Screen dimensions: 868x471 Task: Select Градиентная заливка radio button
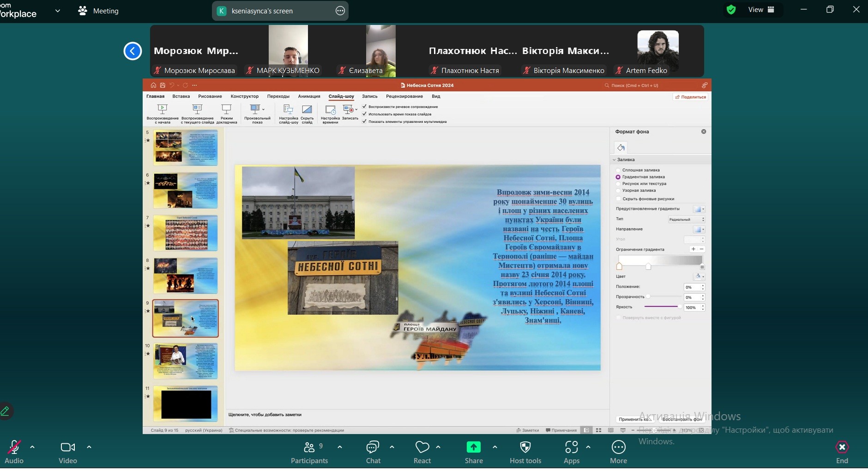618,177
